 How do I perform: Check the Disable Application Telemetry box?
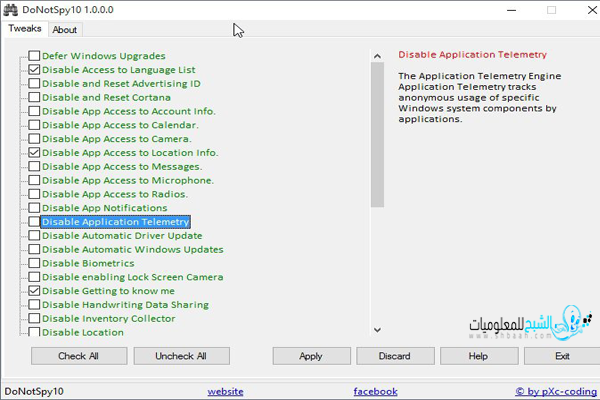tap(34, 222)
